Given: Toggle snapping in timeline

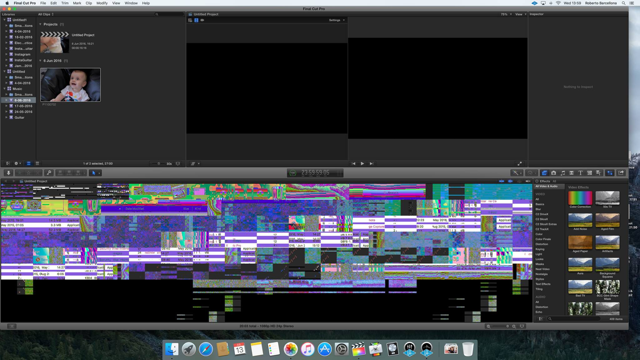Looking at the screenshot, I should 528,181.
